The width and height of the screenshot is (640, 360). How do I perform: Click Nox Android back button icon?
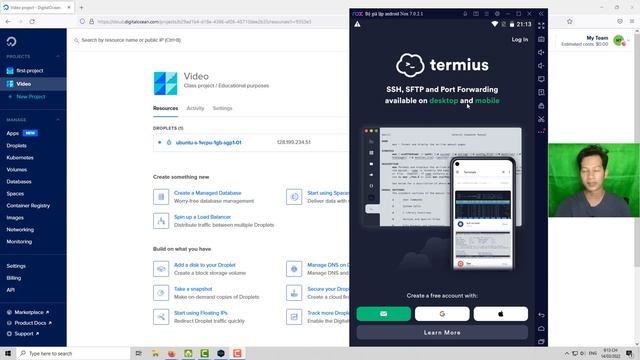(x=541, y=315)
